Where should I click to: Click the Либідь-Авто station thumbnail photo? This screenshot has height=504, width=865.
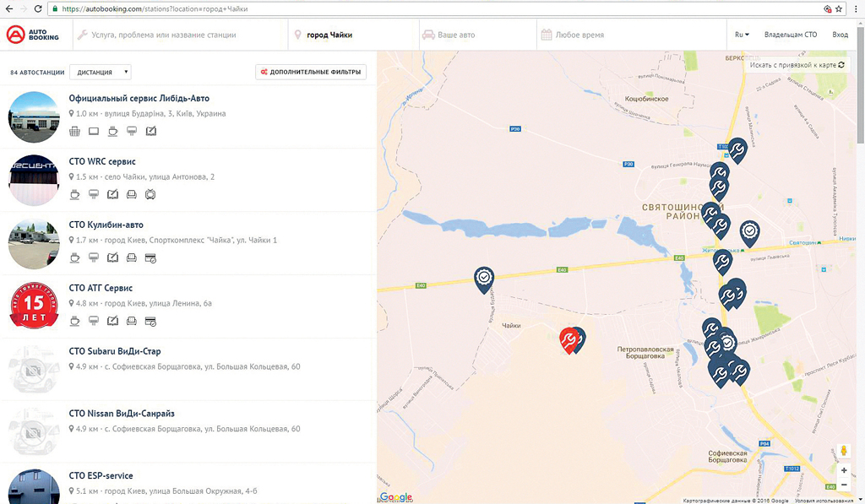tap(34, 117)
